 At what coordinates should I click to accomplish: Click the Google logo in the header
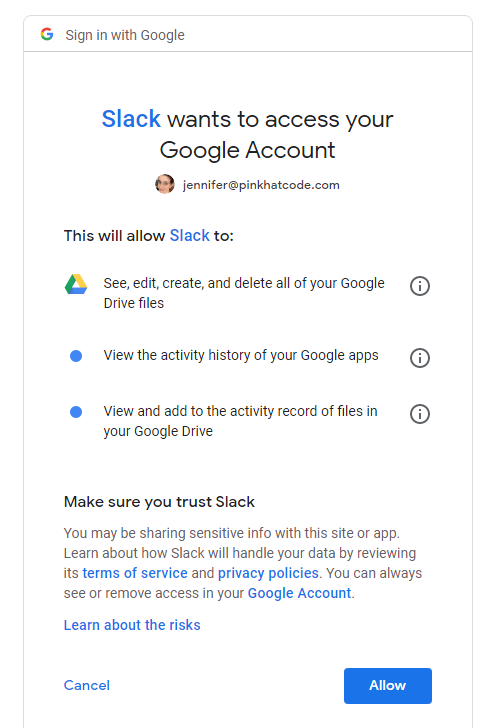(x=47, y=34)
